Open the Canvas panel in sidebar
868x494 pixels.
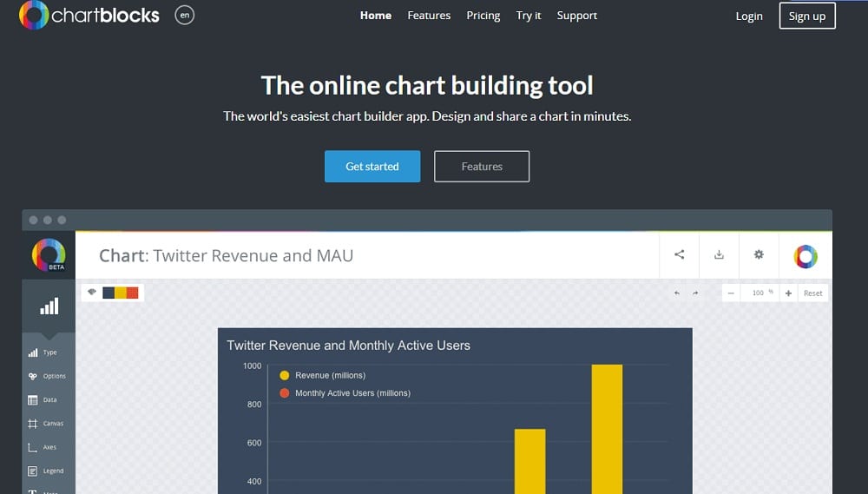pos(46,424)
